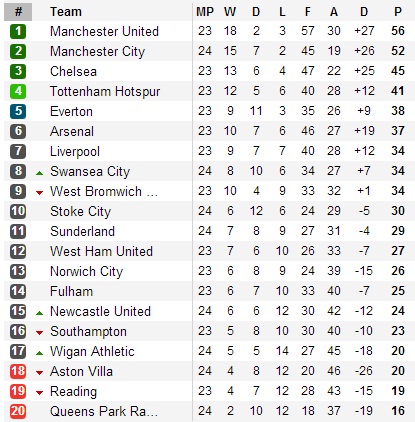Open the Manchester United team link
This screenshot has height=422, width=415.
pos(104,31)
